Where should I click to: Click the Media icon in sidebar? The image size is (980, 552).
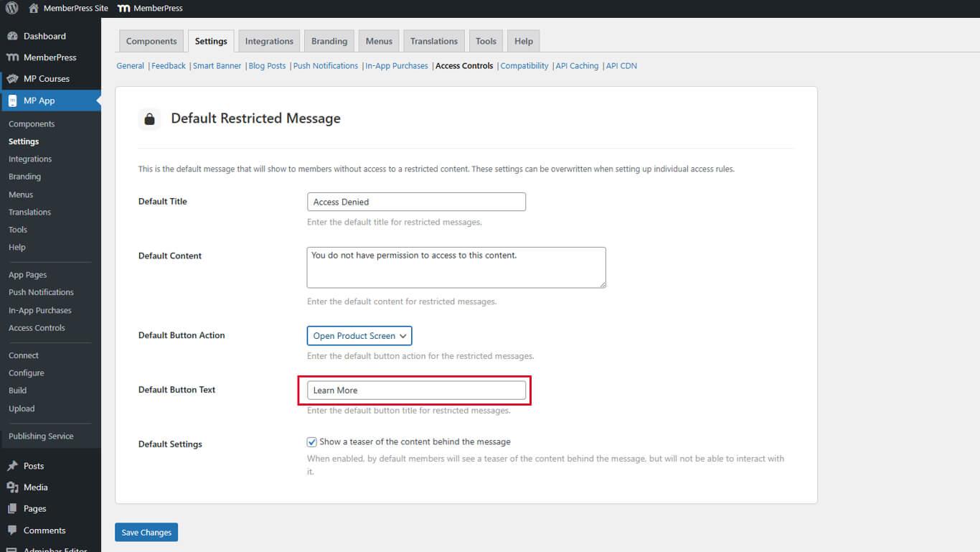tap(12, 487)
